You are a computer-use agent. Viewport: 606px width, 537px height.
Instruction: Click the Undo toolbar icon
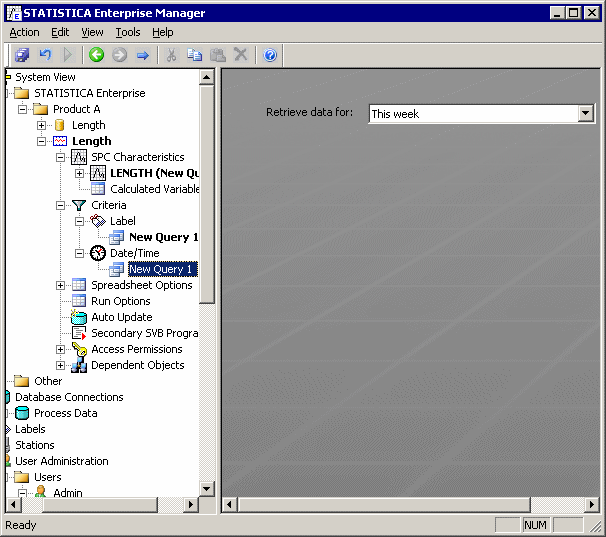tap(45, 55)
